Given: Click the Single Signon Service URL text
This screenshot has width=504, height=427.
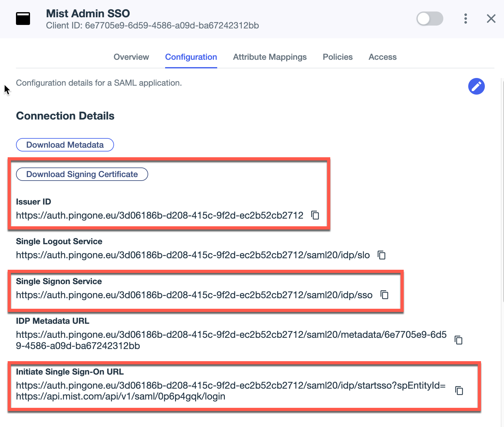Looking at the screenshot, I should click(x=194, y=295).
